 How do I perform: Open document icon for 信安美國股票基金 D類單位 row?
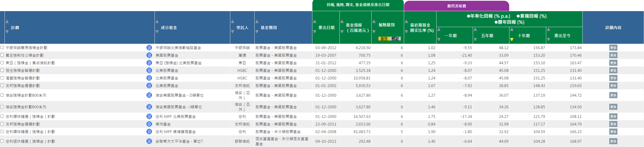click(149, 95)
